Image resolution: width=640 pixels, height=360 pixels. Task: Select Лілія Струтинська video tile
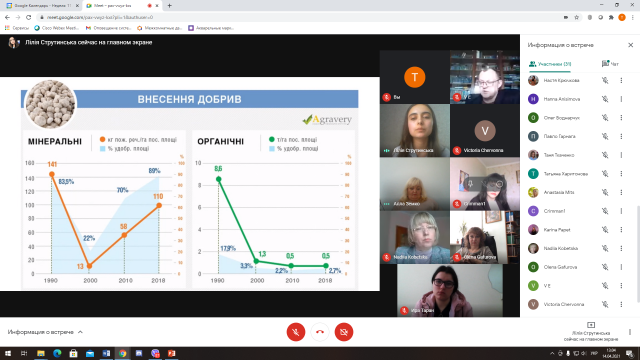pyautogui.click(x=415, y=131)
